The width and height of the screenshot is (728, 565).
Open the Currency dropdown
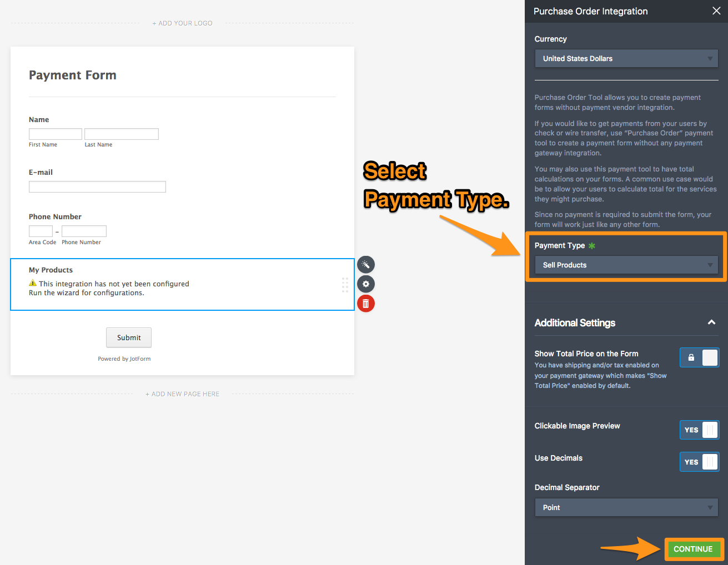pyautogui.click(x=626, y=59)
